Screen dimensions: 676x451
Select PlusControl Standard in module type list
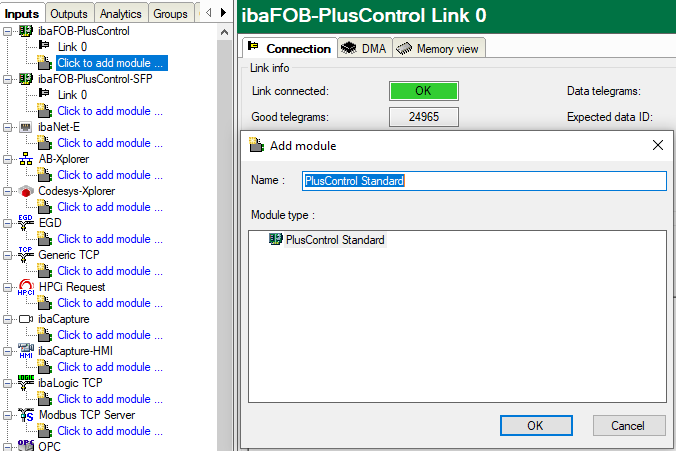pos(335,240)
